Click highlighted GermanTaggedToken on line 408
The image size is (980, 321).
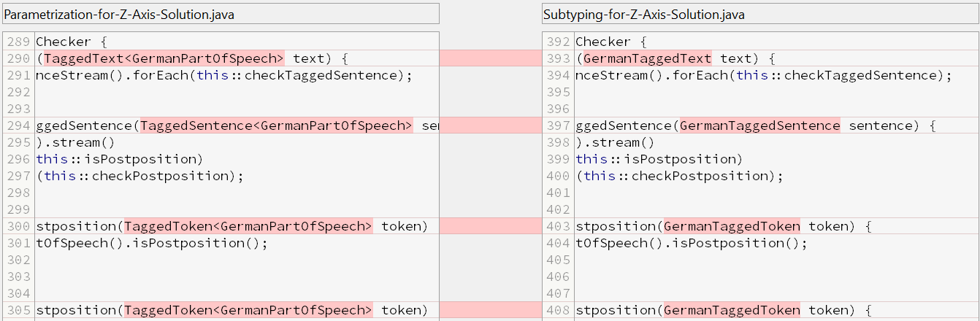point(731,311)
